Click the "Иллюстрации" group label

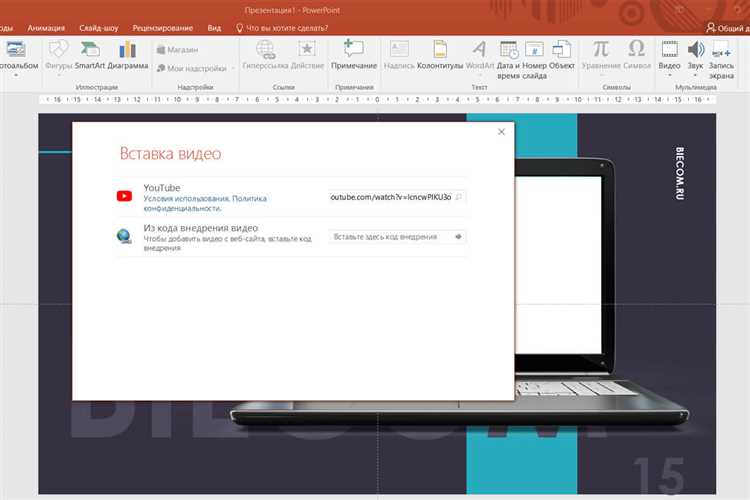pyautogui.click(x=97, y=87)
